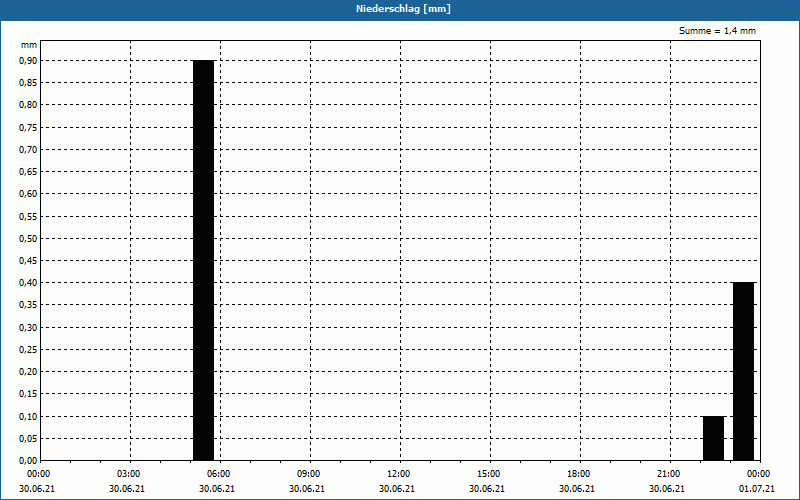Click the 0,40 mm precipitation bar
The image size is (800, 500).
pos(743,371)
